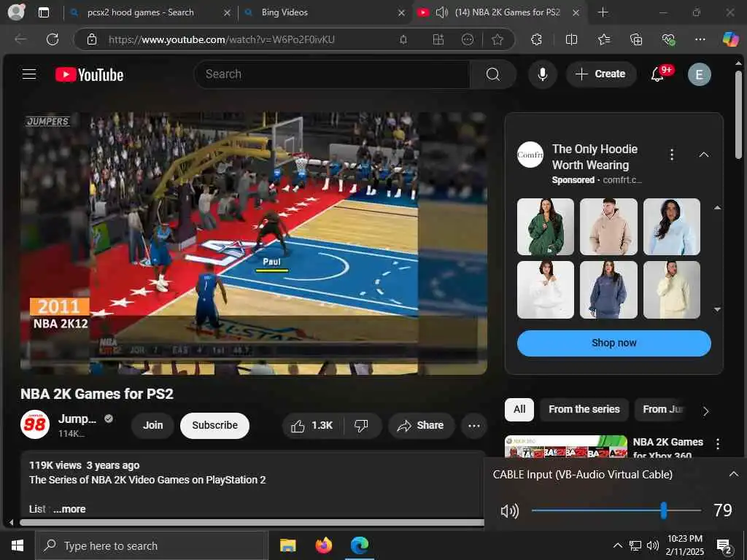Open Edge collections
Screen dimensions: 747x560
point(636,39)
